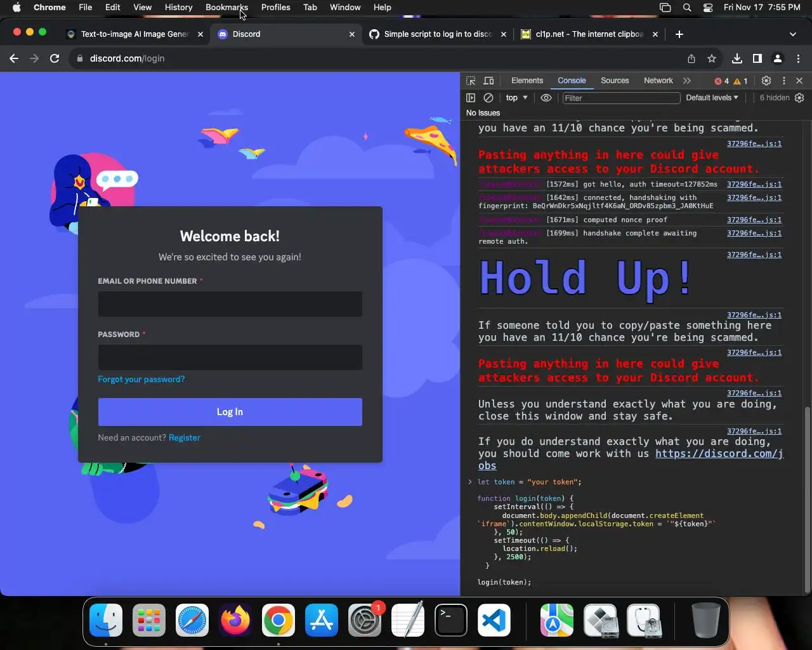Image resolution: width=812 pixels, height=650 pixels.
Task: Open the Chrome three-dot menu
Action: tap(798, 58)
